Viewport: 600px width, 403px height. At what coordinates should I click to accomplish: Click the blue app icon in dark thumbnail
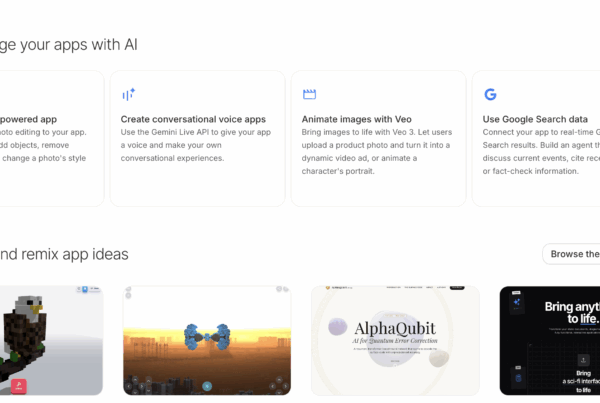click(x=515, y=301)
